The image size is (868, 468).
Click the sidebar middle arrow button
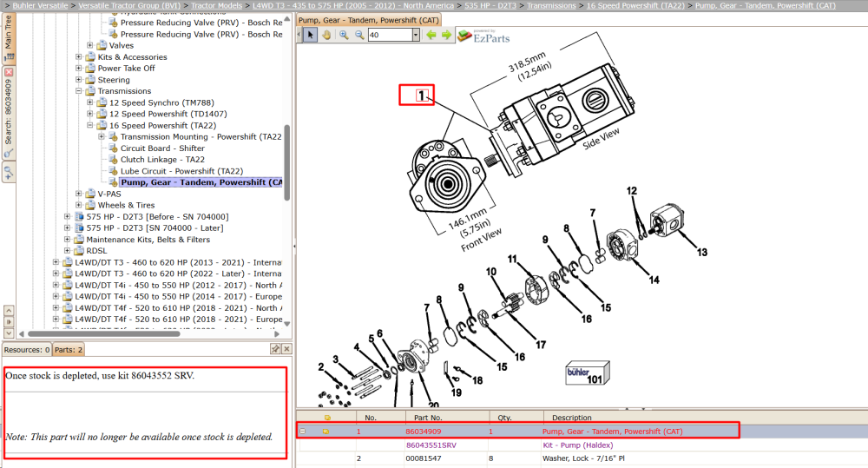(x=9, y=322)
